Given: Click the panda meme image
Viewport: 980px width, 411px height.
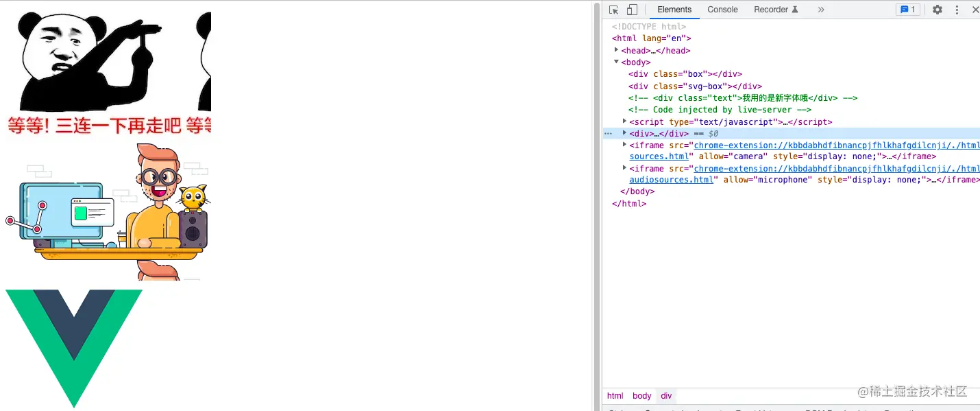Looking at the screenshot, I should (108, 73).
